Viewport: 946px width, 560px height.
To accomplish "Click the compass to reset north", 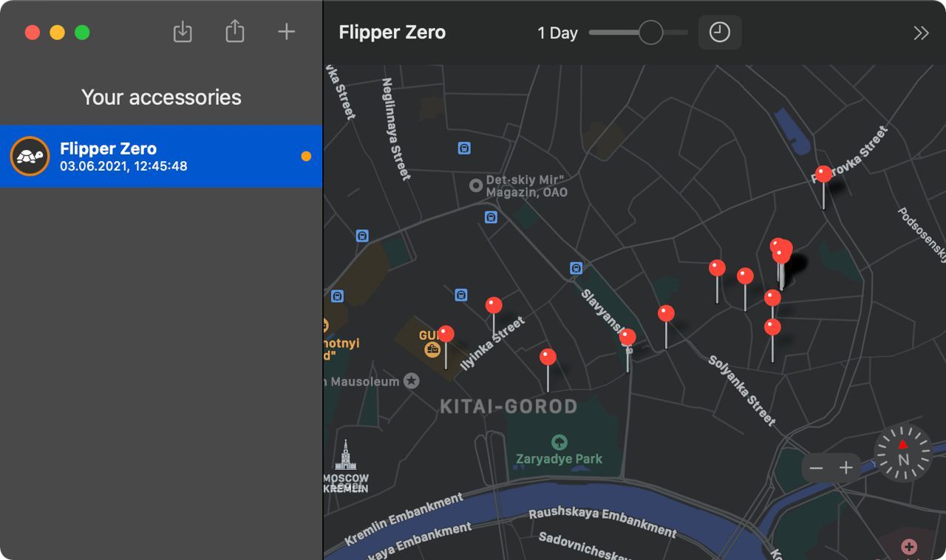I will coord(903,454).
